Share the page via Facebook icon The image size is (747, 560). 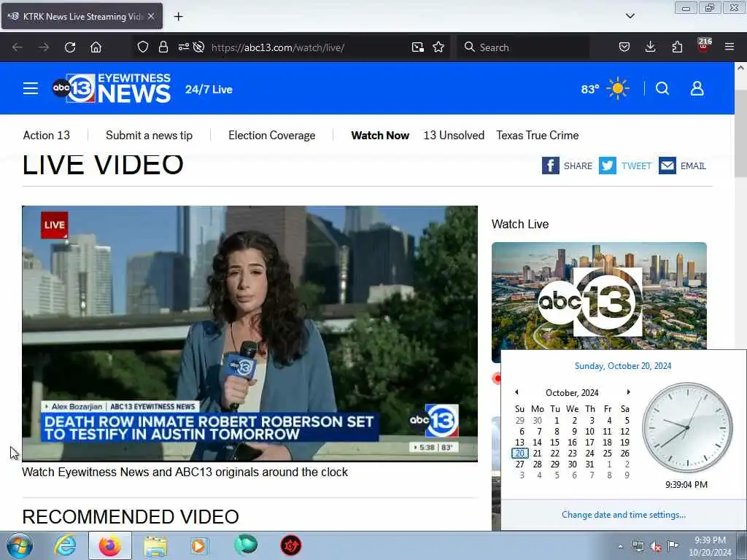pyautogui.click(x=550, y=166)
